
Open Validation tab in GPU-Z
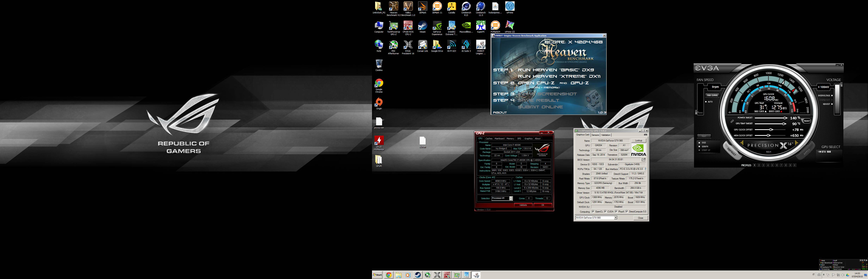point(606,135)
